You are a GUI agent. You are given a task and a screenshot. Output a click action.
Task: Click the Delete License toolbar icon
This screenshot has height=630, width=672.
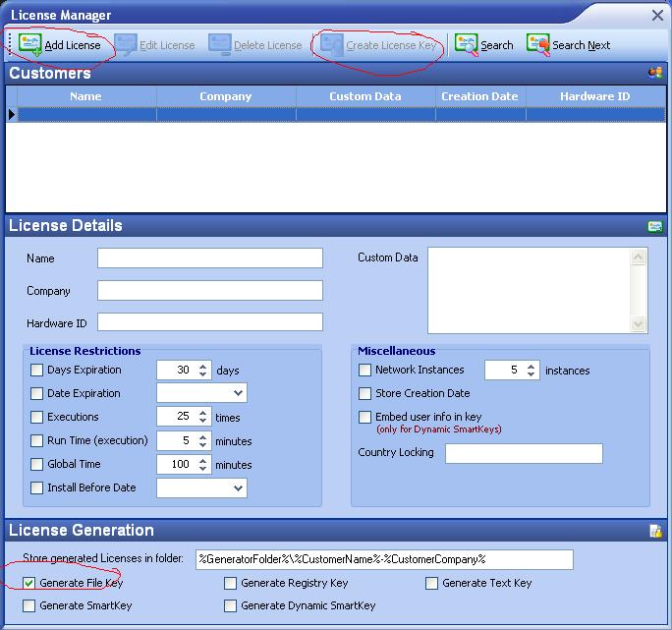[220, 44]
